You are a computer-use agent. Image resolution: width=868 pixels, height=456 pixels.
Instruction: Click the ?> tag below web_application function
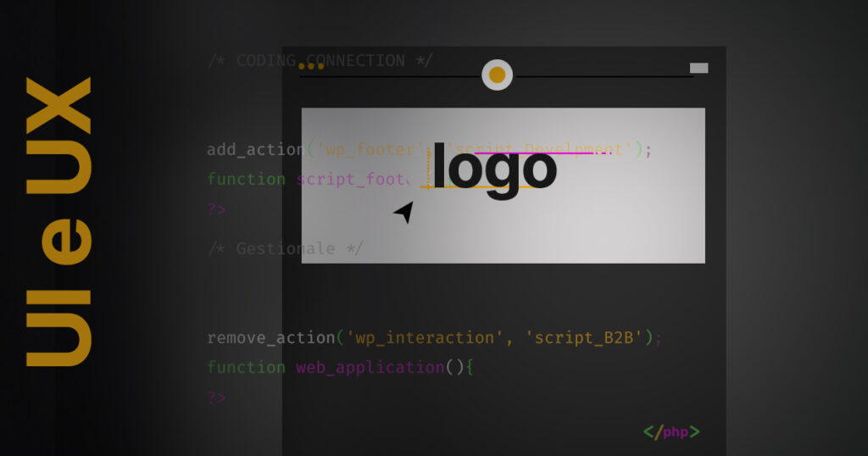(217, 397)
